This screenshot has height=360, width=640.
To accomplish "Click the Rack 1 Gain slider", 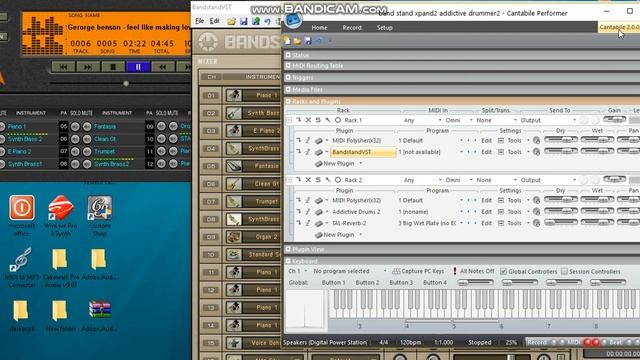I will click(x=615, y=120).
